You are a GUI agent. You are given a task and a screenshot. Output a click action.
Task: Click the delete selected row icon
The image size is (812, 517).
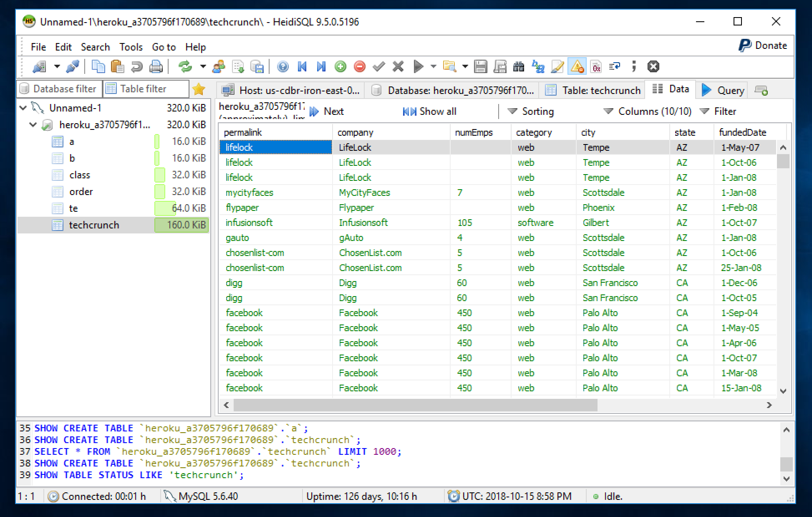(360, 66)
